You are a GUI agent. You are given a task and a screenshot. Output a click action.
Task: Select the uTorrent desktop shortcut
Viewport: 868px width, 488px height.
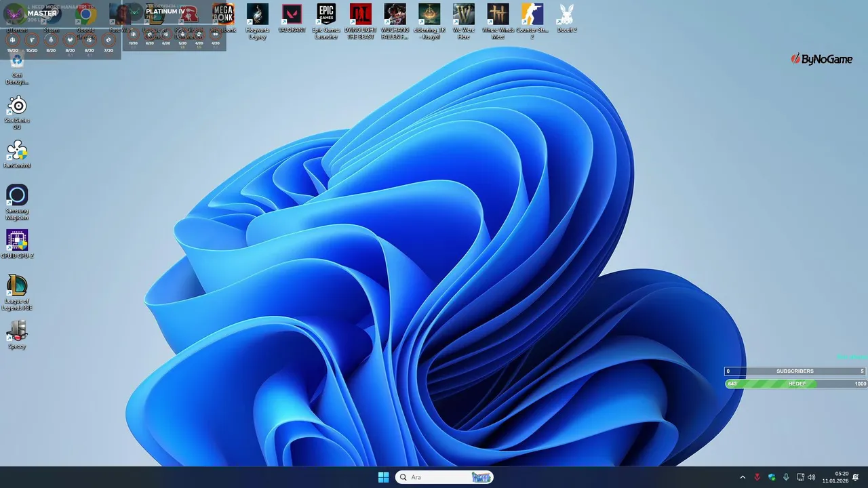(x=17, y=18)
